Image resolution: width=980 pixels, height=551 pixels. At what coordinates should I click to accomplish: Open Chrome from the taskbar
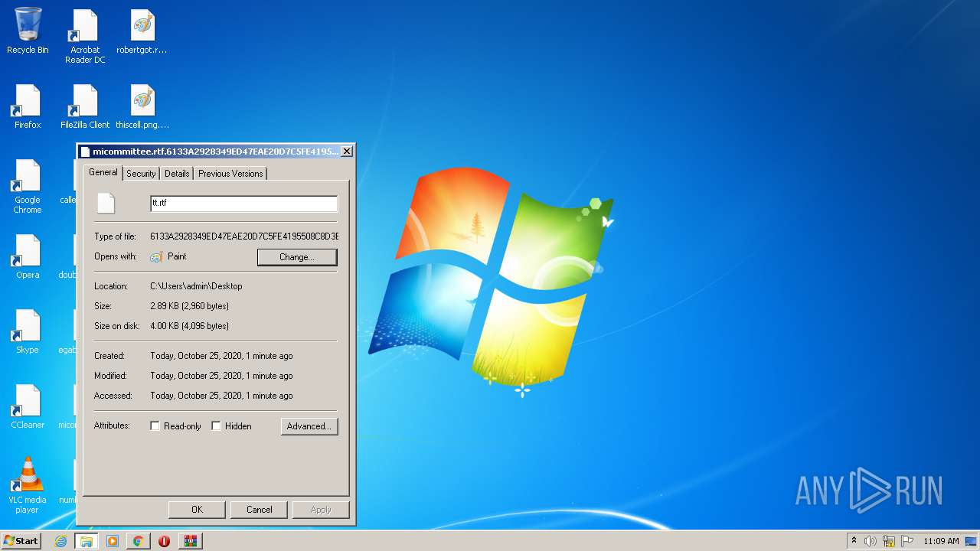138,541
